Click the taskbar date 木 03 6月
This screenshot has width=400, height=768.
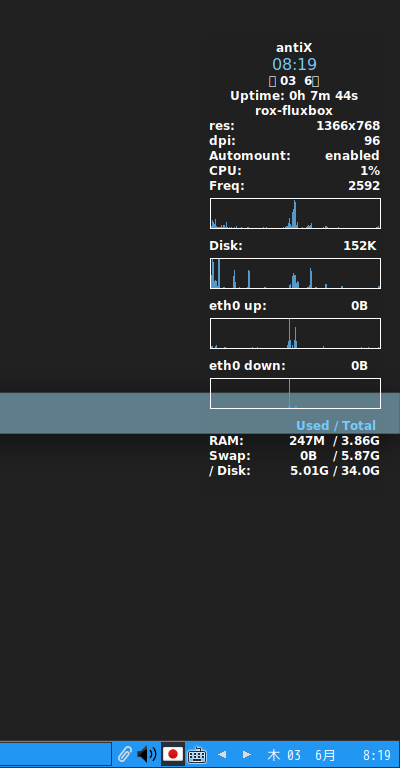point(302,755)
